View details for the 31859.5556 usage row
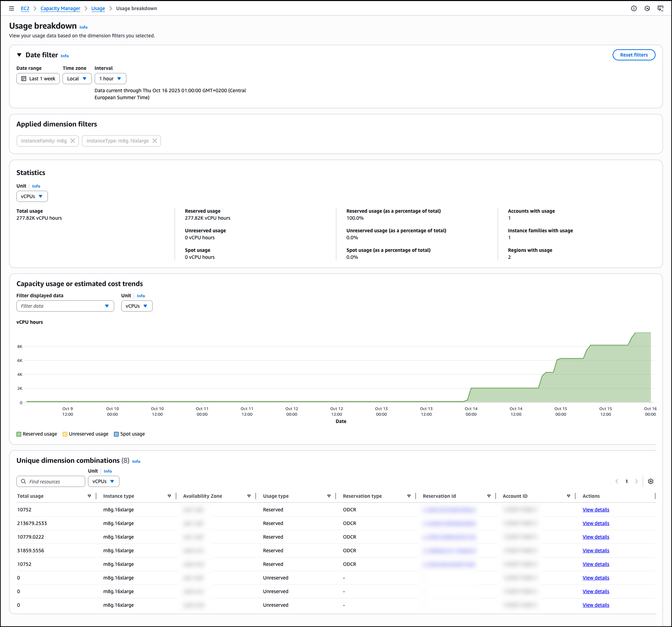 tap(596, 551)
